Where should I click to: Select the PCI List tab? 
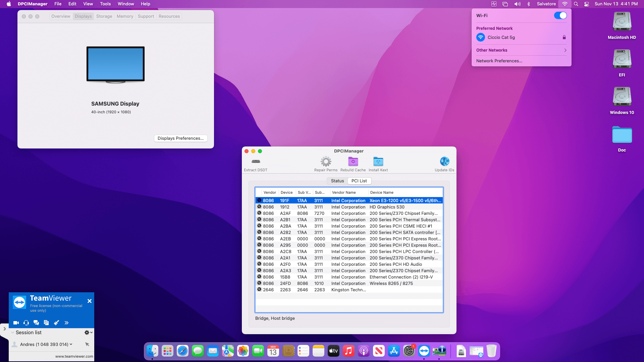click(x=359, y=181)
